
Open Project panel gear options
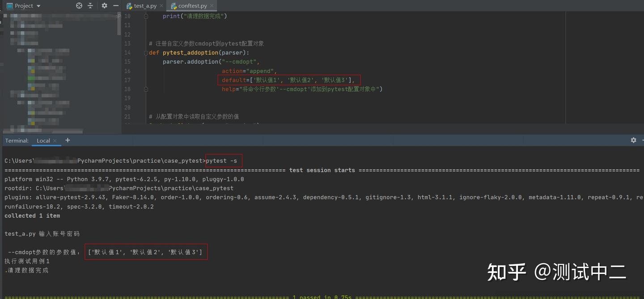104,6
